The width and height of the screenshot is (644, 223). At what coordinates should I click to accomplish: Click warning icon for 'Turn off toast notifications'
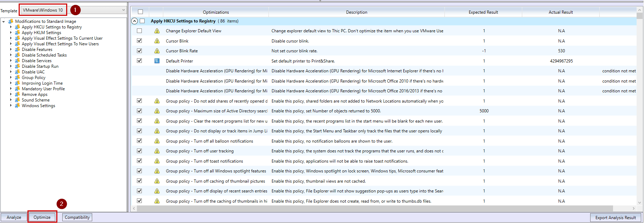pyautogui.click(x=157, y=161)
